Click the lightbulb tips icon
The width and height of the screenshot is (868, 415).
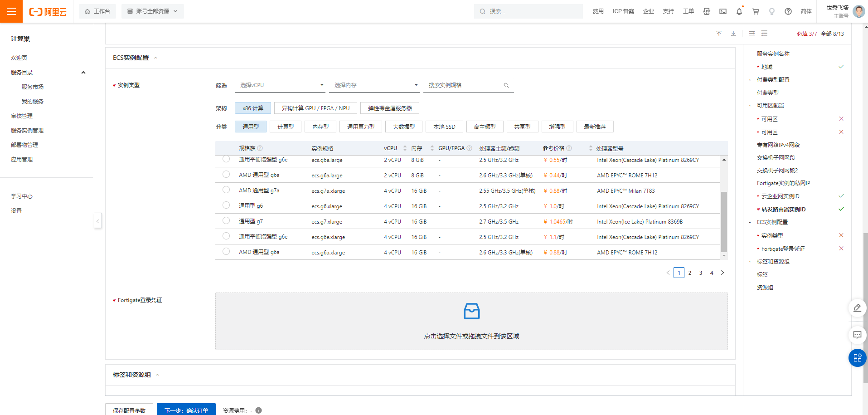click(x=772, y=11)
